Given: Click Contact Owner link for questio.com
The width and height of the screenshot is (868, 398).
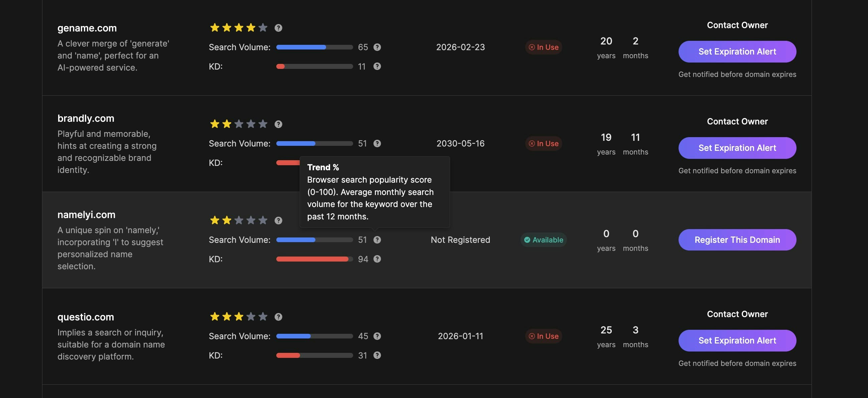Looking at the screenshot, I should (x=737, y=314).
